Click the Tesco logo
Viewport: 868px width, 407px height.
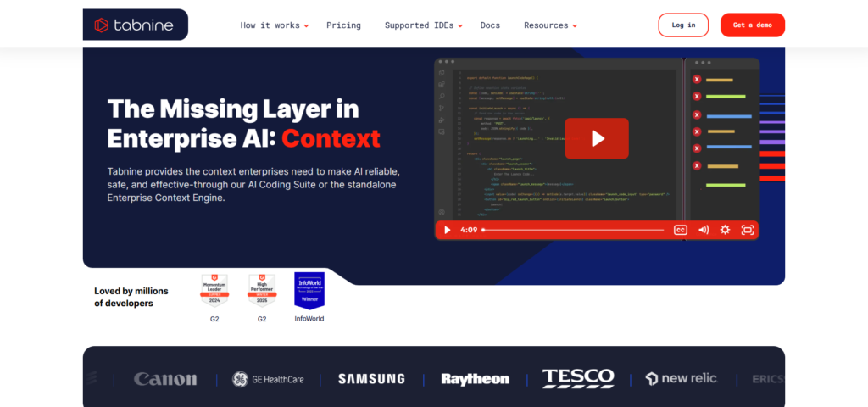[578, 378]
